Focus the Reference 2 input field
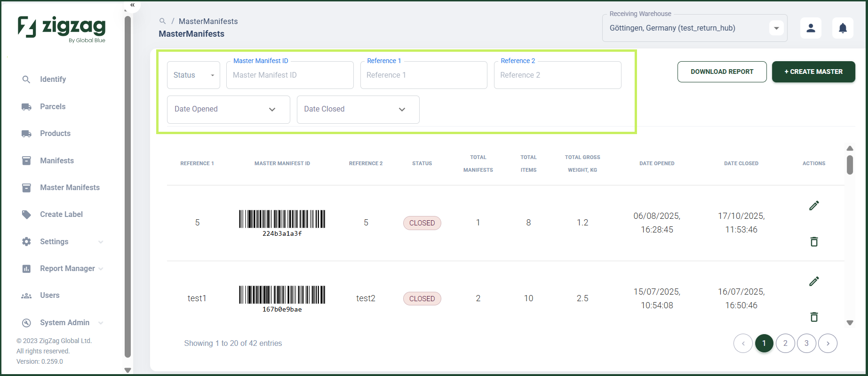The width and height of the screenshot is (868, 376). point(557,75)
